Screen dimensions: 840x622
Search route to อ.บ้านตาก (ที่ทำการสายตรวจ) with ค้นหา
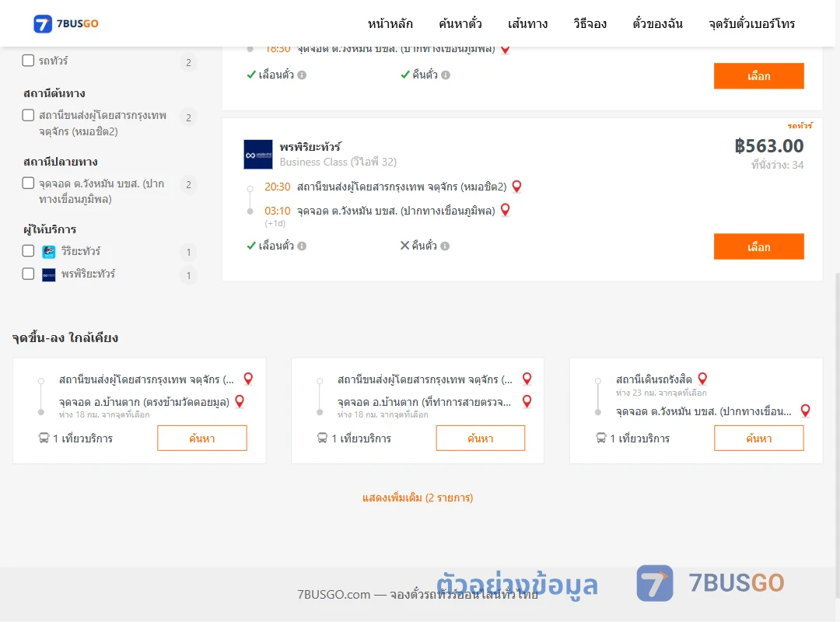click(481, 439)
